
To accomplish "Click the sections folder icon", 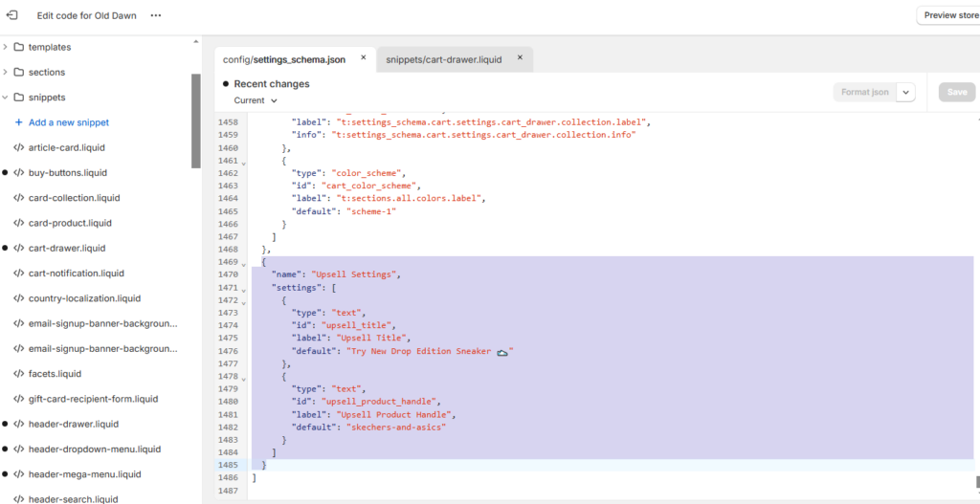I will [19, 72].
